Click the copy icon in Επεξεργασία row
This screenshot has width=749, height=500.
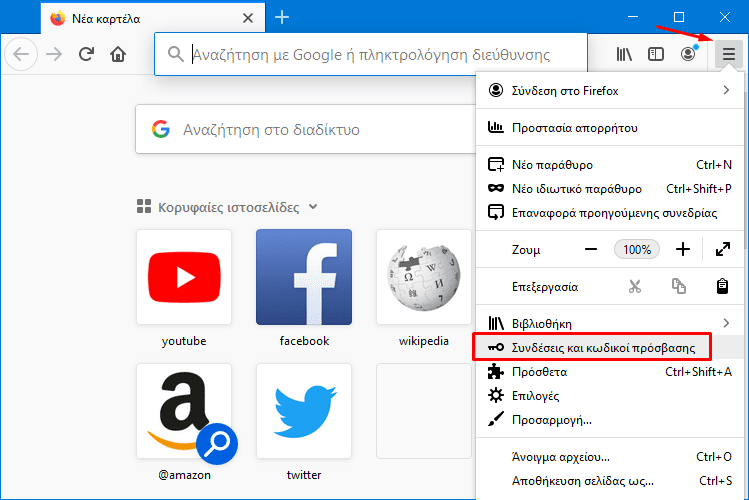tap(679, 286)
